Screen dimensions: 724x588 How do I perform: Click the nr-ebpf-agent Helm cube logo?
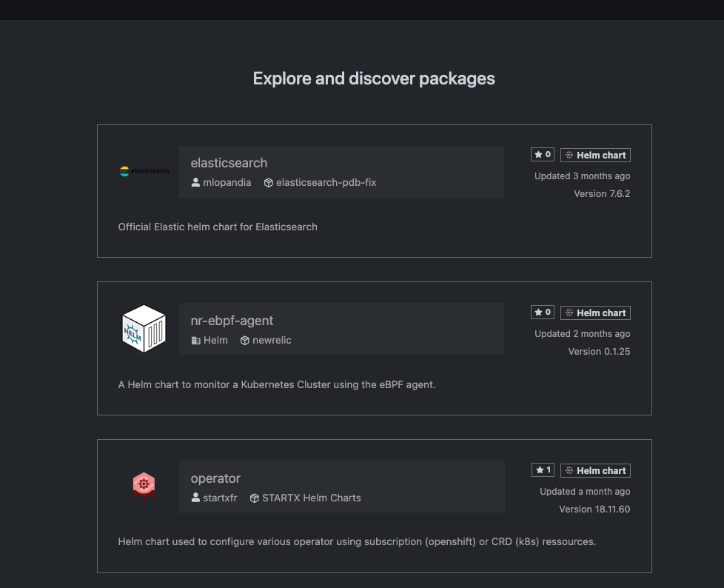(144, 329)
